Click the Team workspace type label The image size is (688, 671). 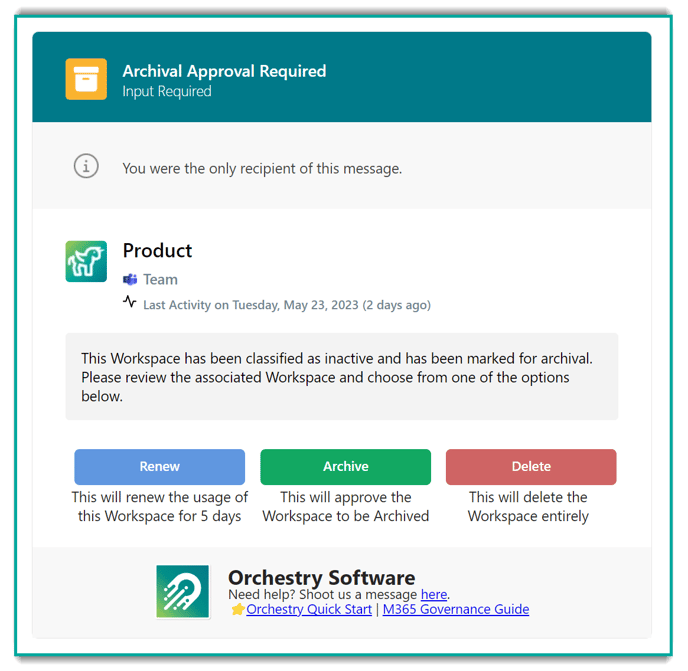[x=161, y=280]
